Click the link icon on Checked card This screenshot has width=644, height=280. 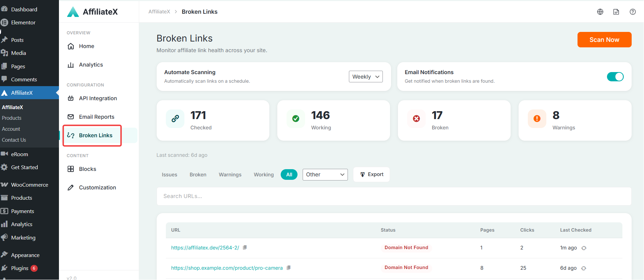(x=175, y=119)
